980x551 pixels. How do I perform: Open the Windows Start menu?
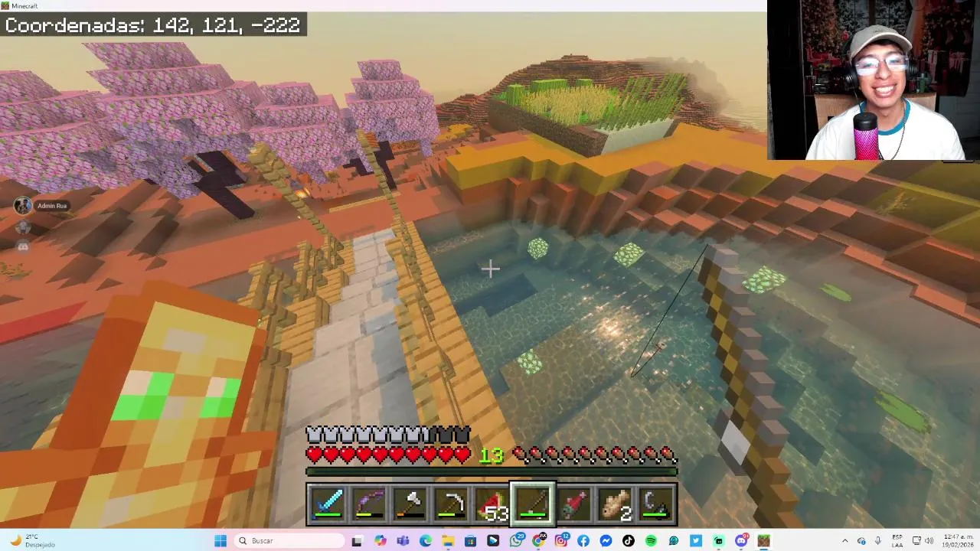[220, 540]
